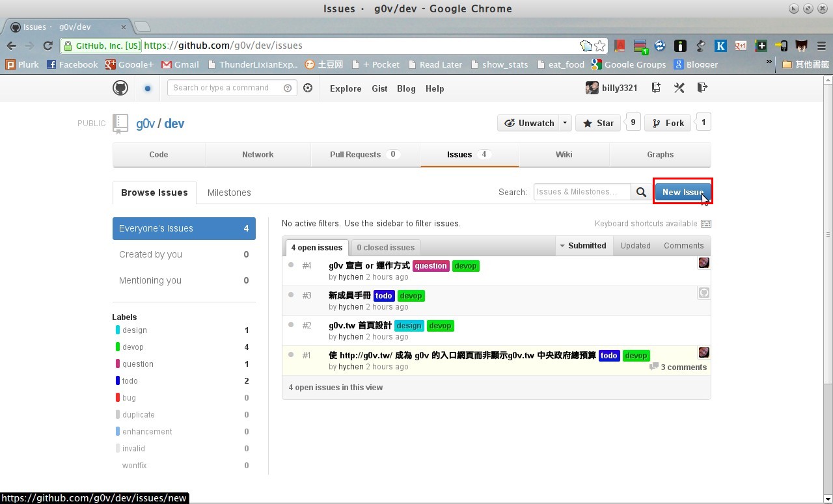Viewport: 833px width, 504px height.
Task: Show keyboard shortcuts via the keyboard icon
Action: click(705, 224)
